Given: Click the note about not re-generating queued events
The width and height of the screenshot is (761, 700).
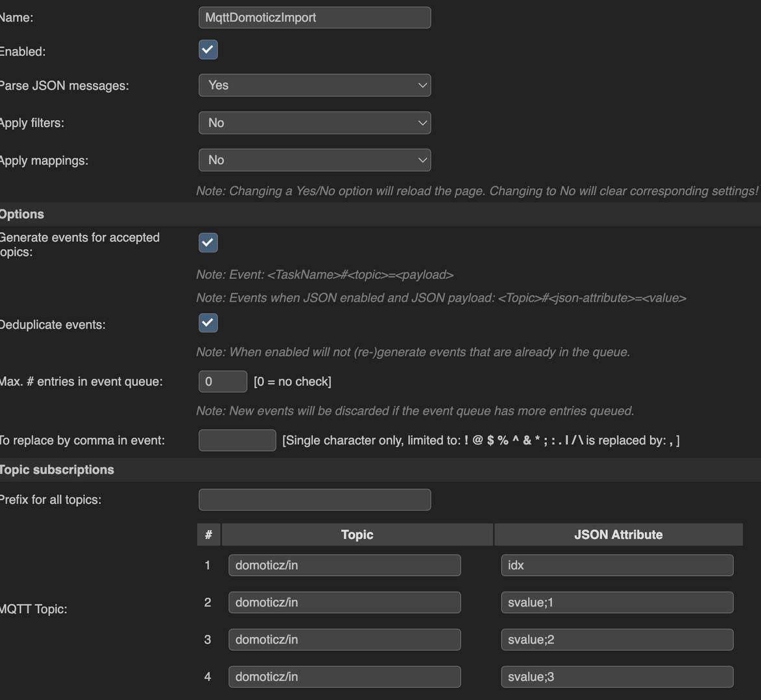Looking at the screenshot, I should (x=413, y=352).
